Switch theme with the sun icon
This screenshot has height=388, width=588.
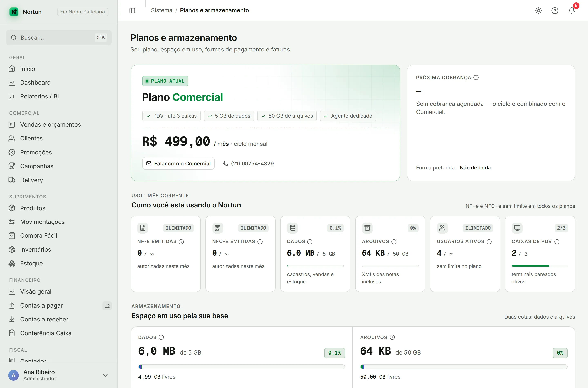point(539,10)
